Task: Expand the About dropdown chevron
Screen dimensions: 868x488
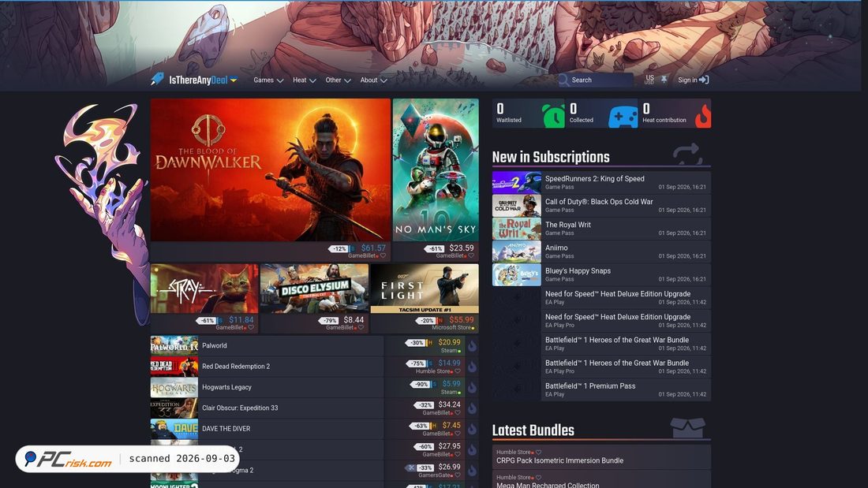Action: coord(383,80)
